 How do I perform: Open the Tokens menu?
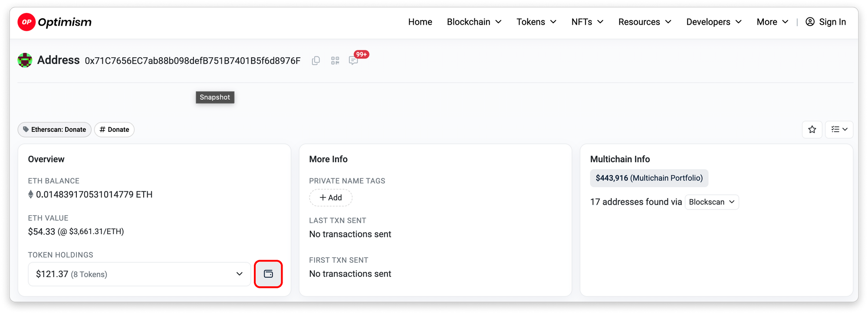(536, 22)
